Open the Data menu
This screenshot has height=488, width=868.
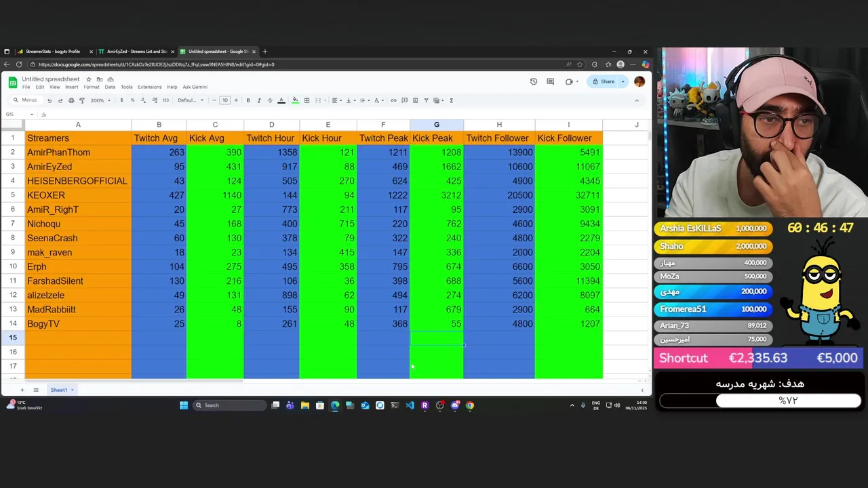point(110,87)
